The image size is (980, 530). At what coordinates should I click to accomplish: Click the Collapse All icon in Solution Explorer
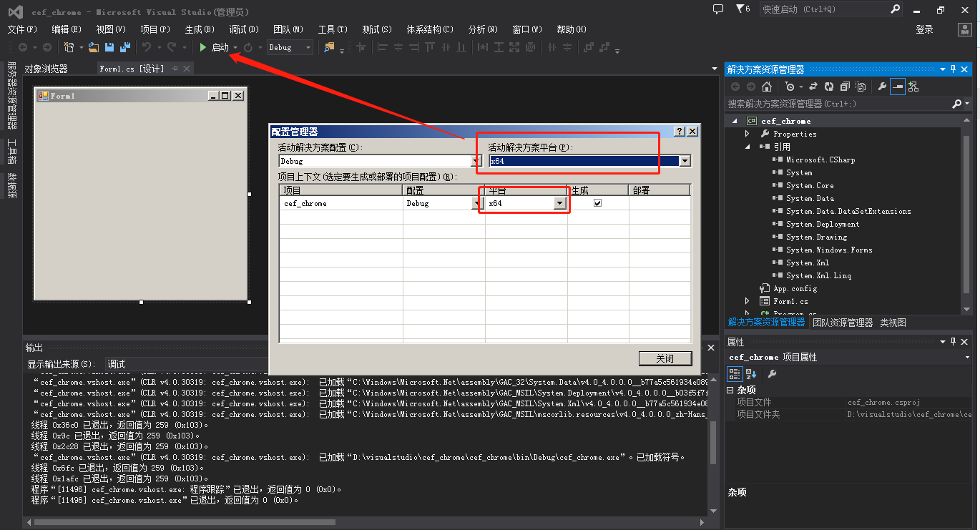pyautogui.click(x=845, y=87)
